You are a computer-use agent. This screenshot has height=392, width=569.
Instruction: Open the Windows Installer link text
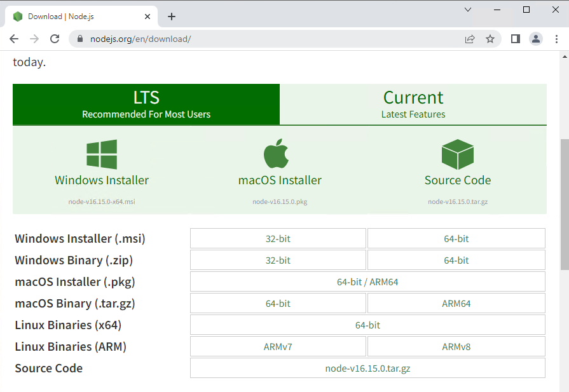tap(102, 180)
